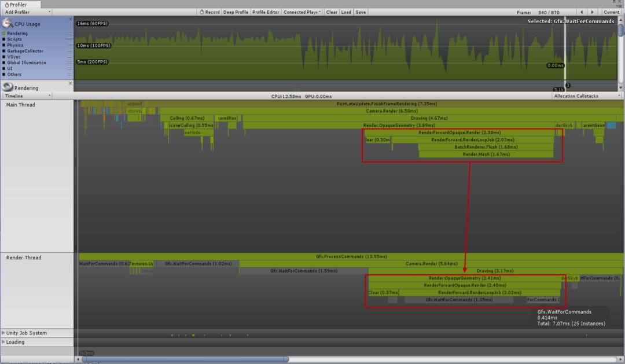Toggle VSync category in CPU chart
Viewport: 625px width, 364px height.
(x=4, y=57)
